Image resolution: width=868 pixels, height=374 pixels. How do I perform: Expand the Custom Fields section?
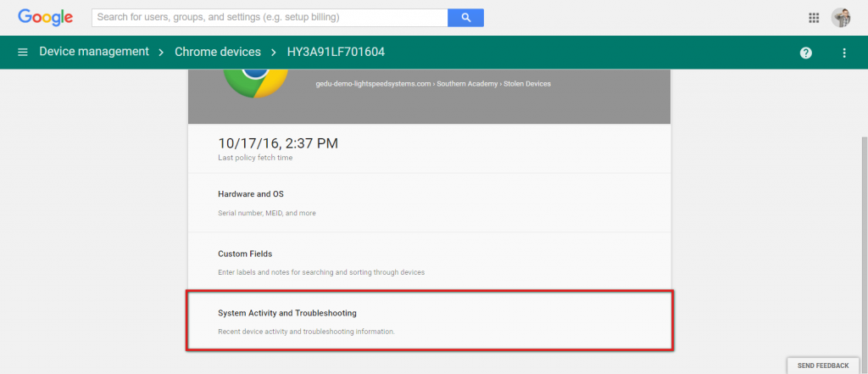coord(429,262)
